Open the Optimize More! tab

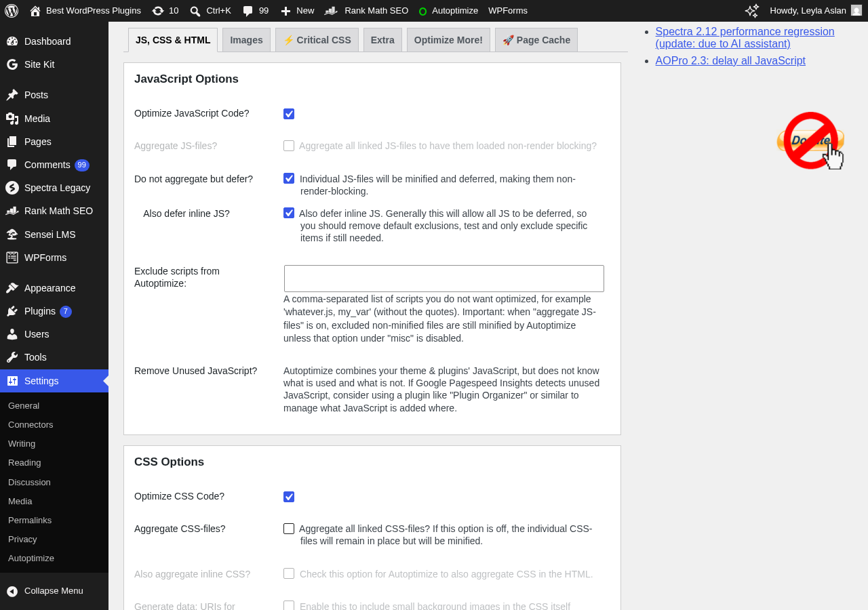click(x=448, y=40)
